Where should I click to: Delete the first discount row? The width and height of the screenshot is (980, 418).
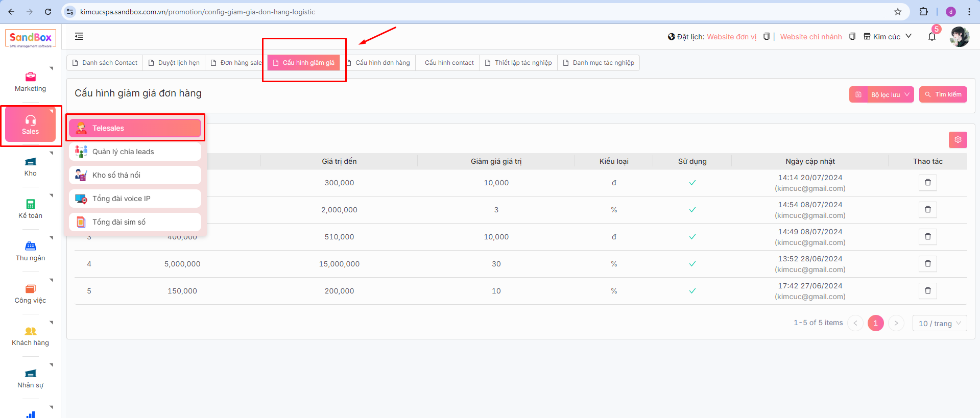927,183
